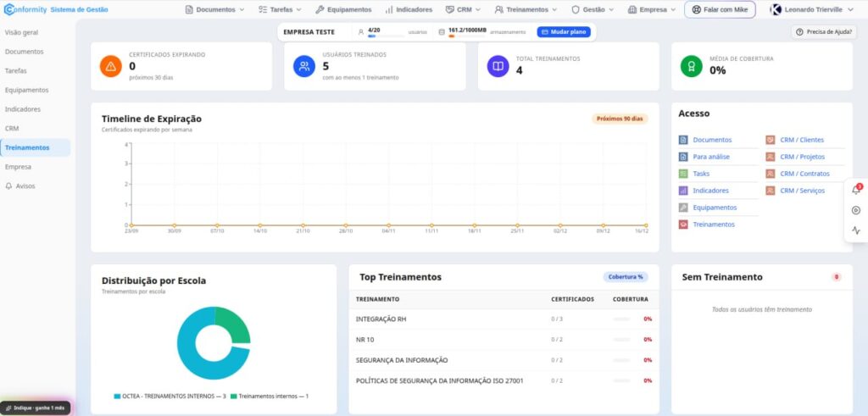Click the Para análise icon in Acesso panel

(683, 157)
